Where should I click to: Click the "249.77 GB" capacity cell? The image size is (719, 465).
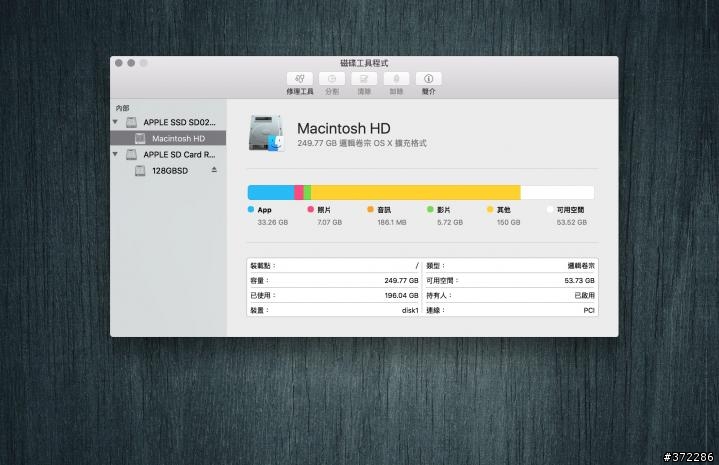point(401,280)
